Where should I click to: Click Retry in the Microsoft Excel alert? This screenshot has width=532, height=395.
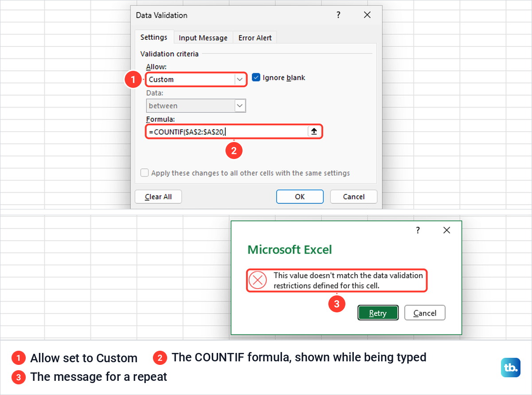[378, 313]
